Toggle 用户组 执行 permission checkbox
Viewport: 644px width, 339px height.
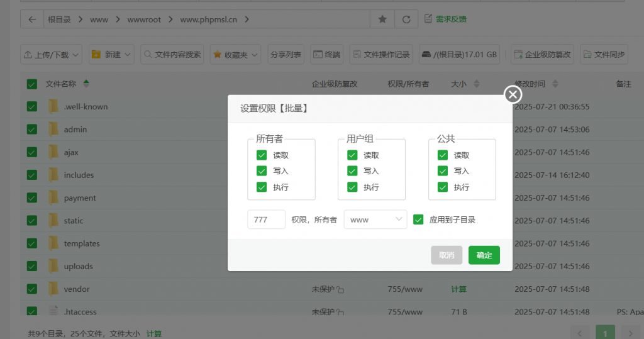coord(352,187)
